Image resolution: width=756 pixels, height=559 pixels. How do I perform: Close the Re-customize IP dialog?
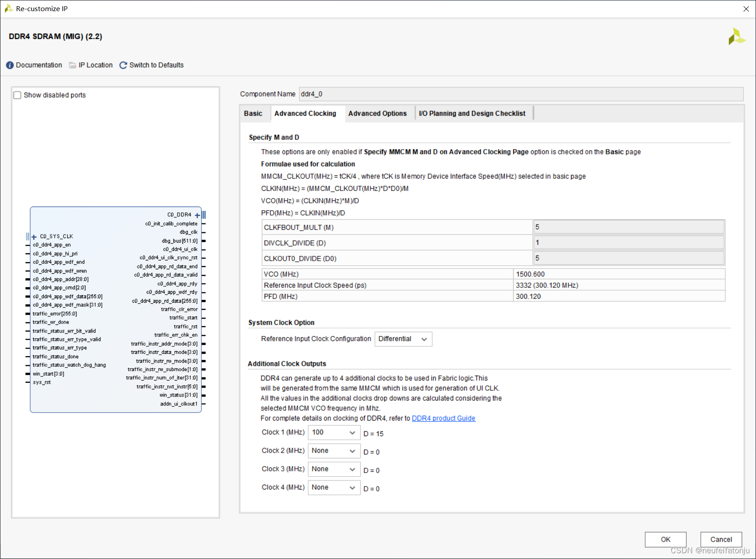pos(746,9)
